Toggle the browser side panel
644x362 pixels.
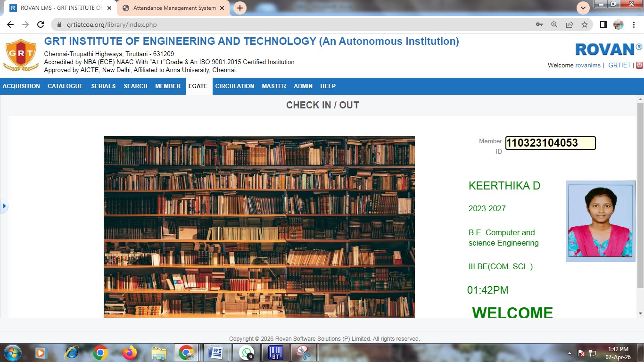pos(603,25)
